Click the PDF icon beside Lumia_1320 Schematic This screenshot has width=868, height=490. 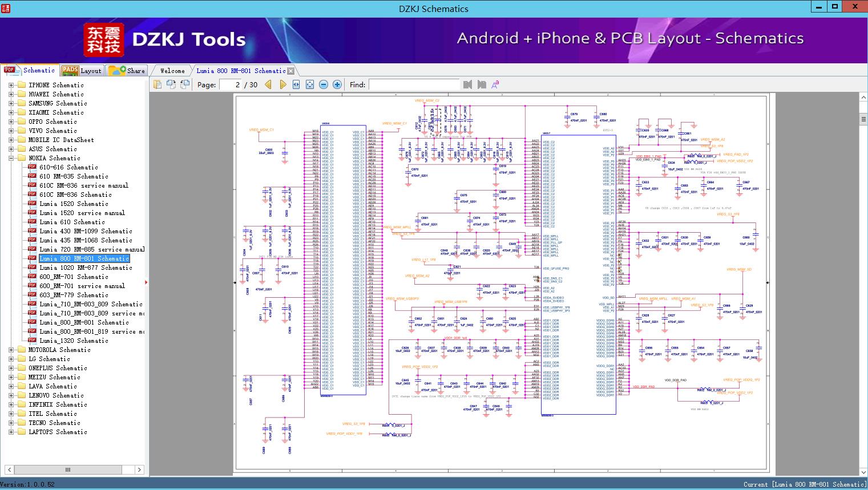point(33,341)
